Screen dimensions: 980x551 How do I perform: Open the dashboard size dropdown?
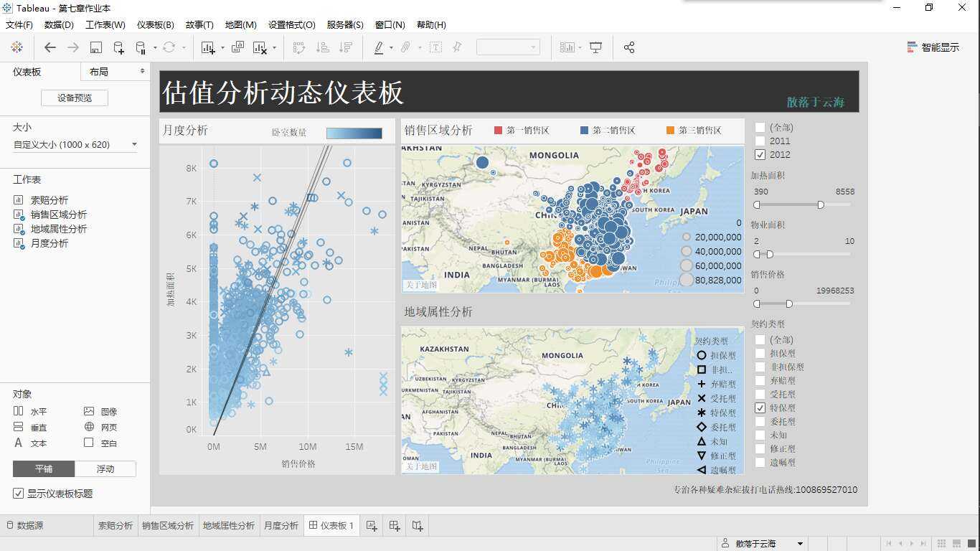pyautogui.click(x=75, y=145)
